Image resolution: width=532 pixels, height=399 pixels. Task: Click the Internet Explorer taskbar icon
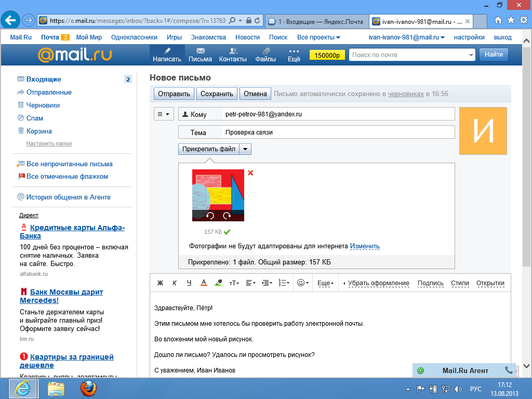click(x=23, y=389)
